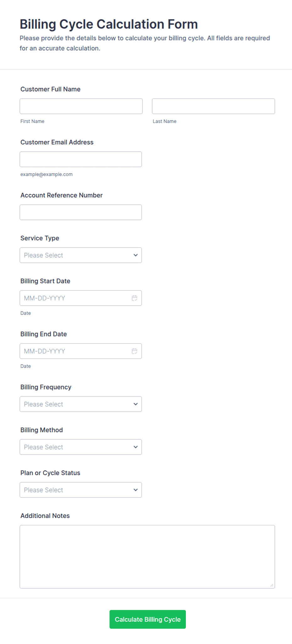Focus the Last Name input field
Screen dimensions: 292x644
(214, 106)
